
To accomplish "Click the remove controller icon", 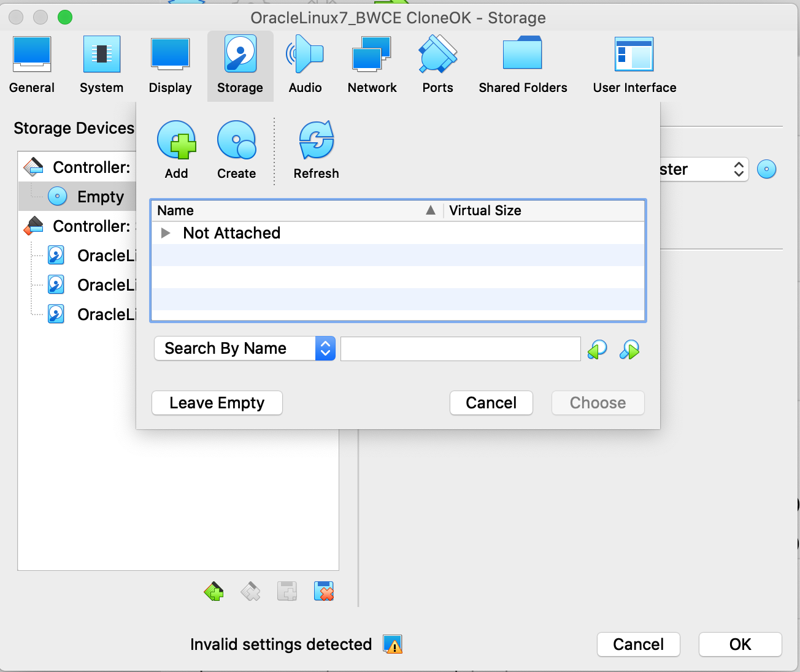I will coord(250,591).
